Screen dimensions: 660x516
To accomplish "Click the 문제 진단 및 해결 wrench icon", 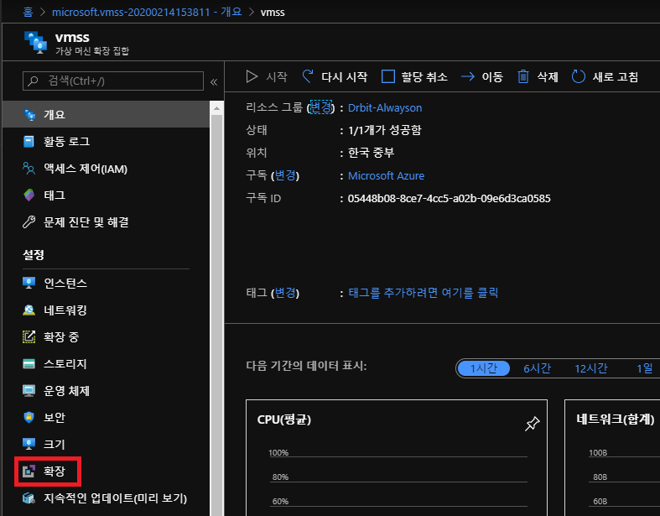I will click(x=29, y=222).
